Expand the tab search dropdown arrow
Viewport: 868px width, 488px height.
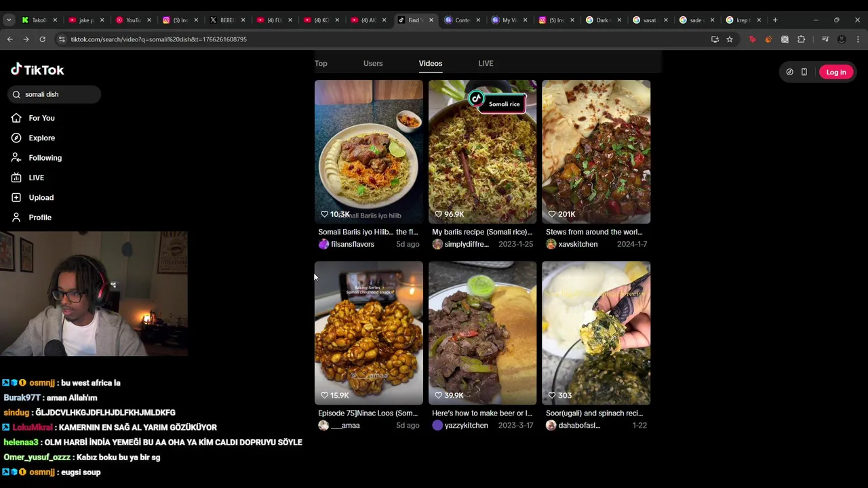[9, 20]
